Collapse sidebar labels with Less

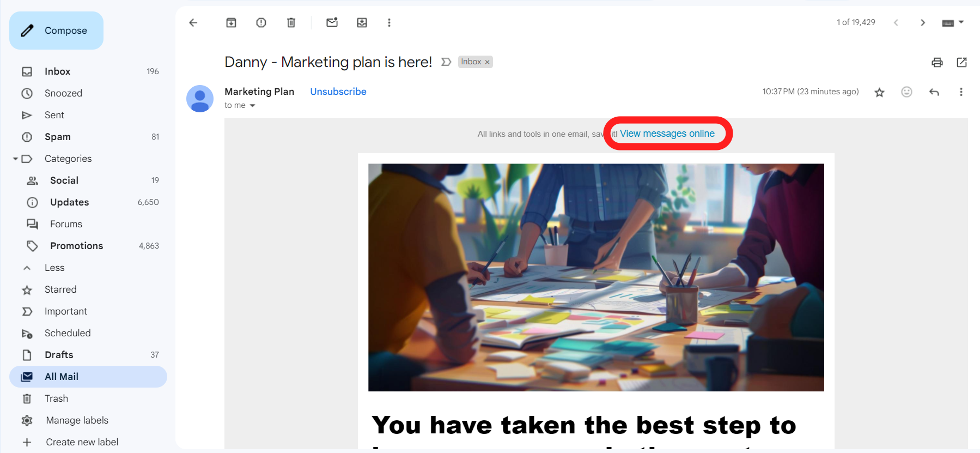click(x=54, y=268)
